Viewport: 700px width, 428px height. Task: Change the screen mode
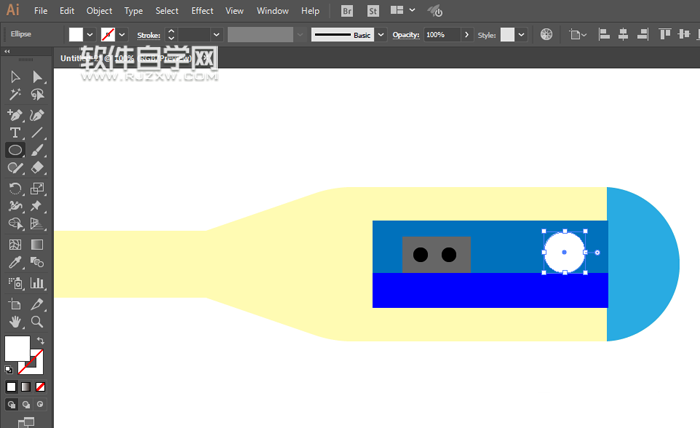pyautogui.click(x=26, y=422)
